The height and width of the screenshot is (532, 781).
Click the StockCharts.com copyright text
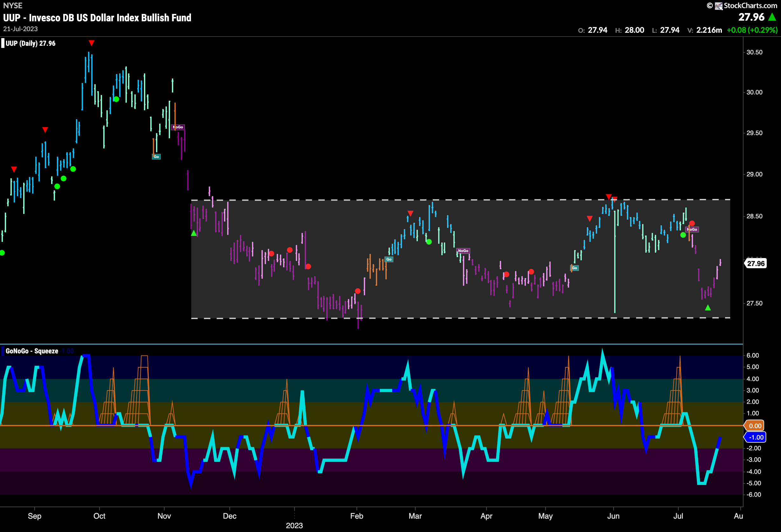coord(742,6)
